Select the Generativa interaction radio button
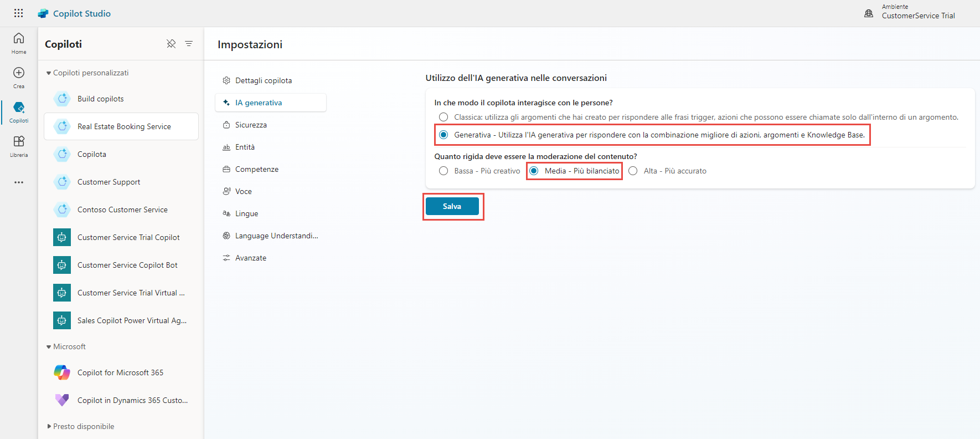 pyautogui.click(x=443, y=135)
